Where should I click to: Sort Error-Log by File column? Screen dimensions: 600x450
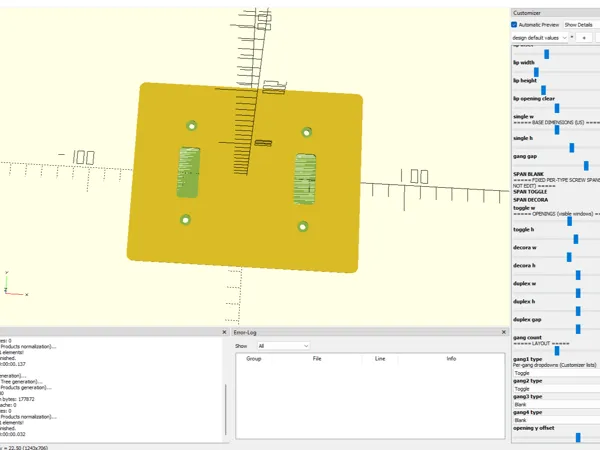(x=317, y=359)
